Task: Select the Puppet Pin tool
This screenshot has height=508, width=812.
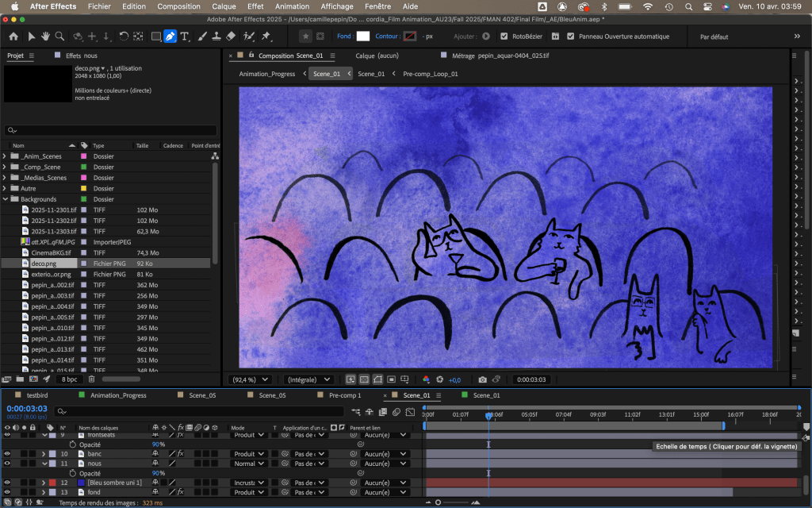Action: pyautogui.click(x=266, y=37)
